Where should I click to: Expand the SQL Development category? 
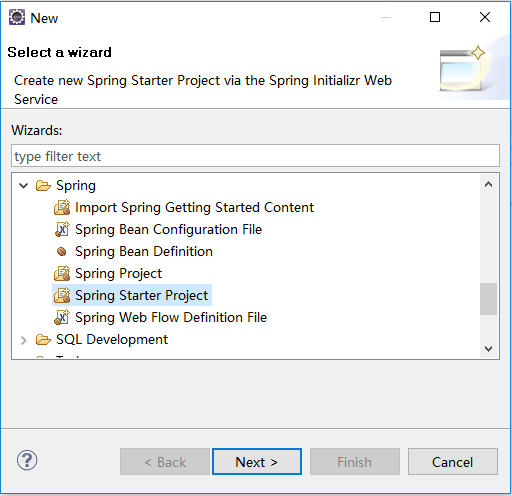click(x=23, y=340)
